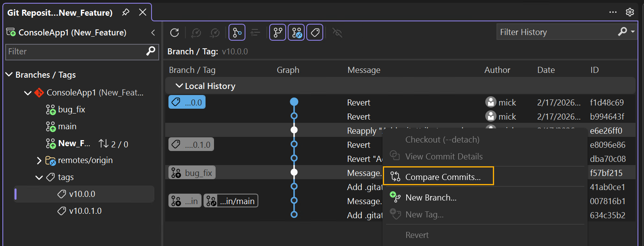644x246 pixels.
Task: Click the ...in/main remote branch label
Action: (231, 201)
